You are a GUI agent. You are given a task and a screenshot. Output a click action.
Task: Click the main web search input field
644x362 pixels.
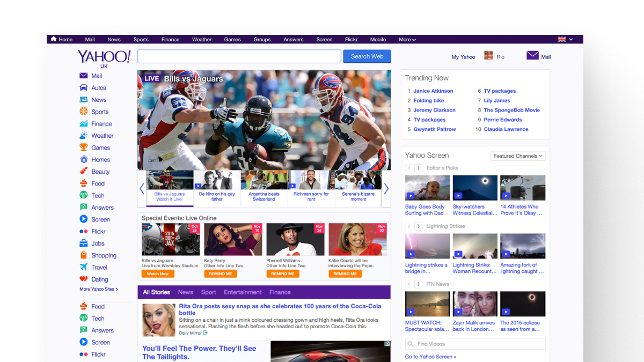pos(239,56)
